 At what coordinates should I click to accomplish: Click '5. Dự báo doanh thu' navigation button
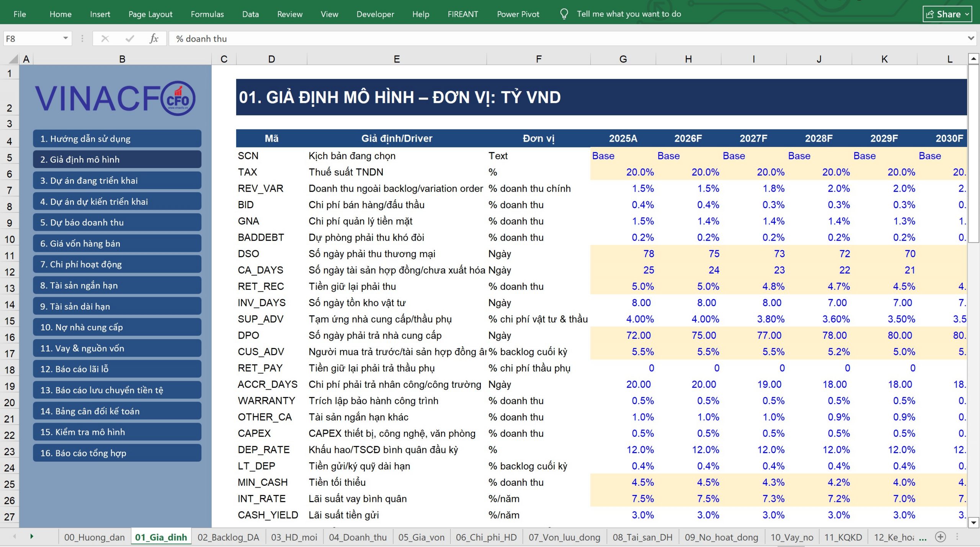pyautogui.click(x=117, y=222)
